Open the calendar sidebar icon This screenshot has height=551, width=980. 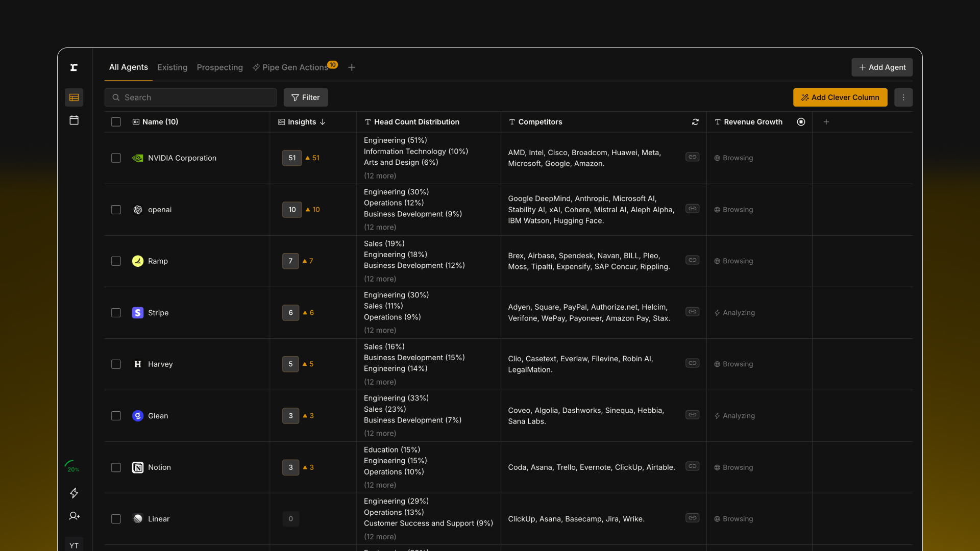[74, 120]
